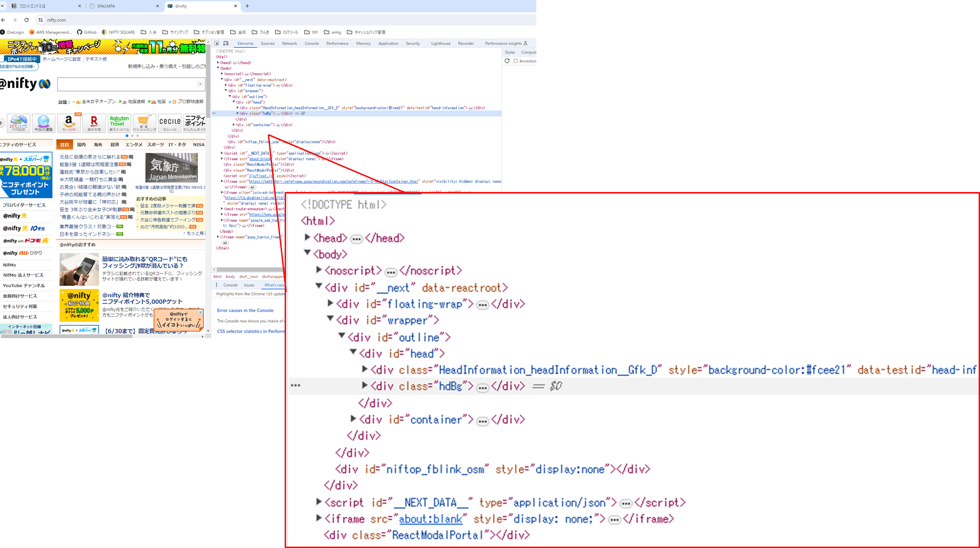The height and width of the screenshot is (548, 980).
Task: Open the top-level Console panel tab in DevTools
Action: pyautogui.click(x=311, y=43)
